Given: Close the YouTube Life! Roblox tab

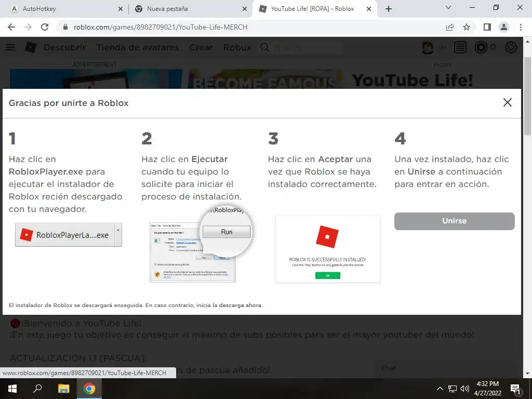Looking at the screenshot, I should (x=369, y=9).
